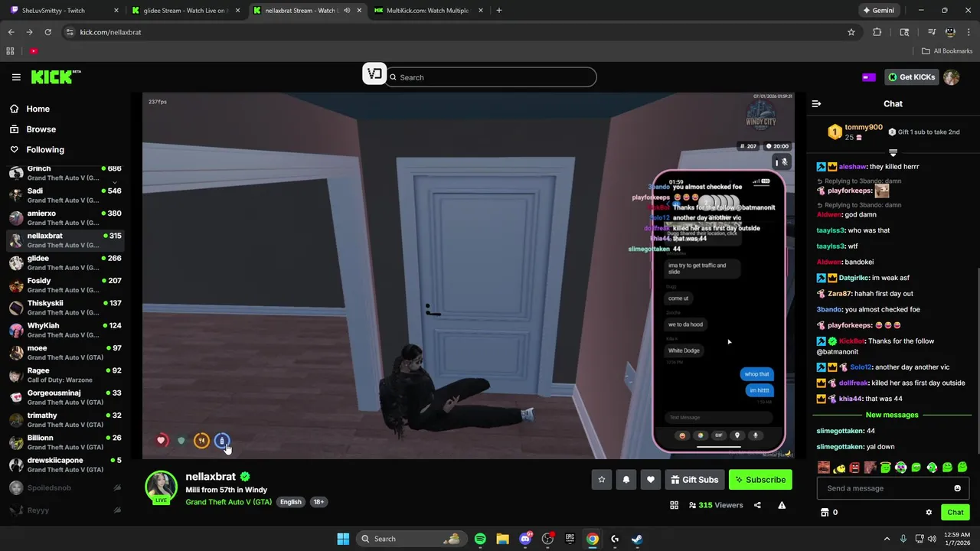Screen dimensions: 980x551
Task: Go to Home in sidebar
Action: coord(30,109)
